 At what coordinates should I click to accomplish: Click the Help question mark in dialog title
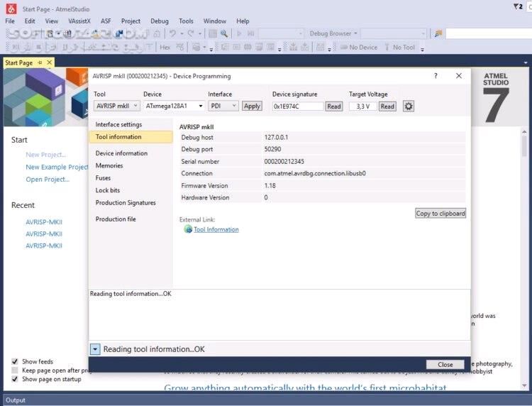[x=436, y=76]
